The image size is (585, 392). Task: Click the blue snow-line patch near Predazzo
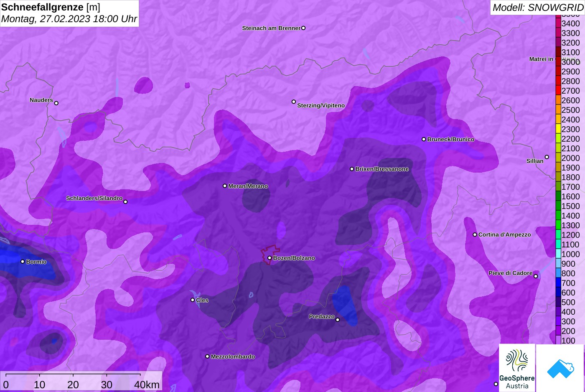coord(345,305)
